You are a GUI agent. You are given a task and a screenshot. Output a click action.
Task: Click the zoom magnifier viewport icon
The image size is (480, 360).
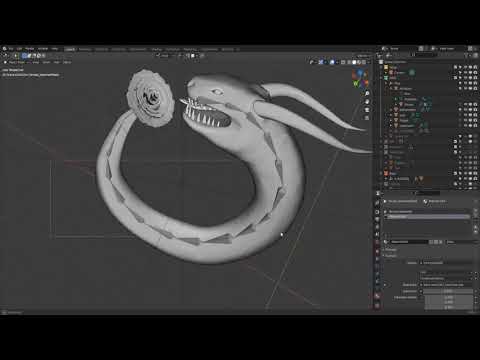click(x=367, y=94)
